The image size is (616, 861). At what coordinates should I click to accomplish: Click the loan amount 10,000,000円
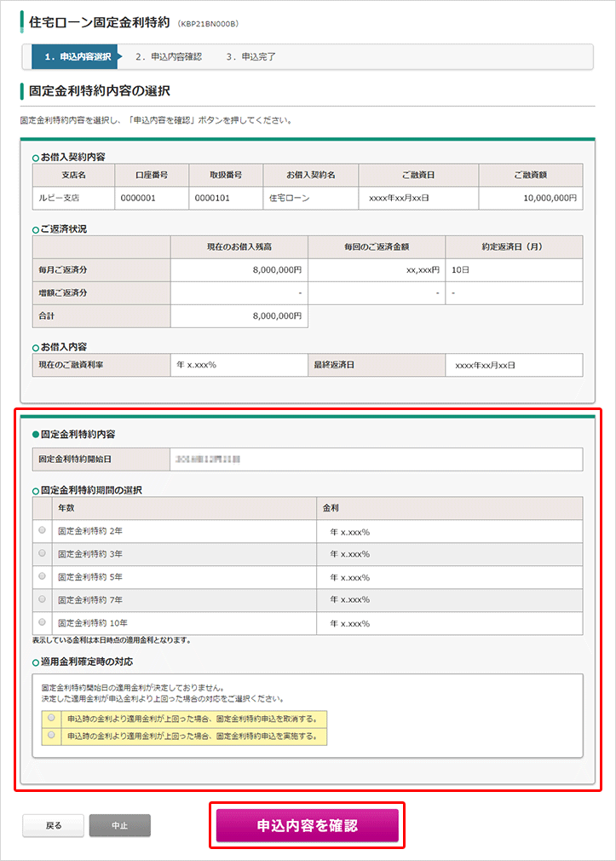click(531, 199)
